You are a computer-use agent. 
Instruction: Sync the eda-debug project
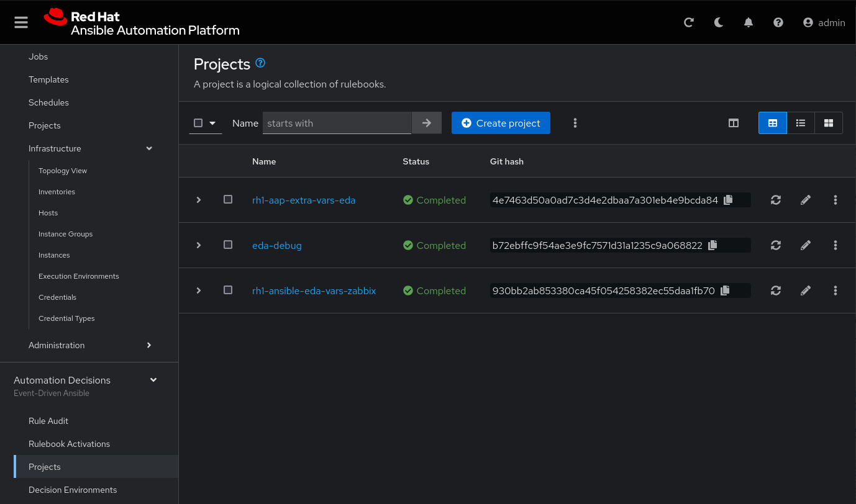click(776, 245)
